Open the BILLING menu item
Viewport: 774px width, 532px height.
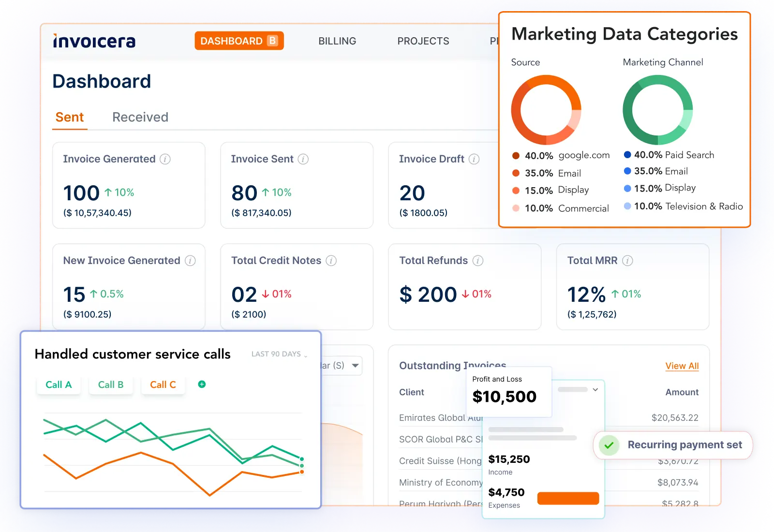[337, 41]
